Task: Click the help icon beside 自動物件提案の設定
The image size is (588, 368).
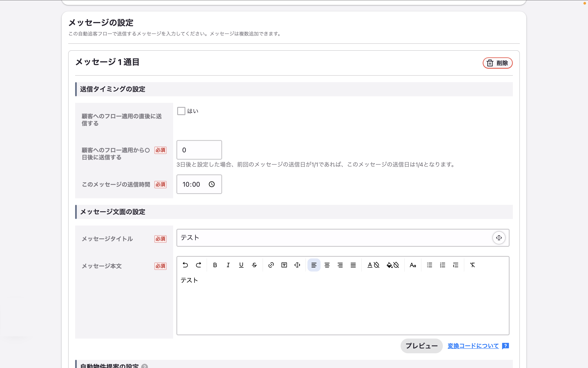Action: pyautogui.click(x=145, y=366)
